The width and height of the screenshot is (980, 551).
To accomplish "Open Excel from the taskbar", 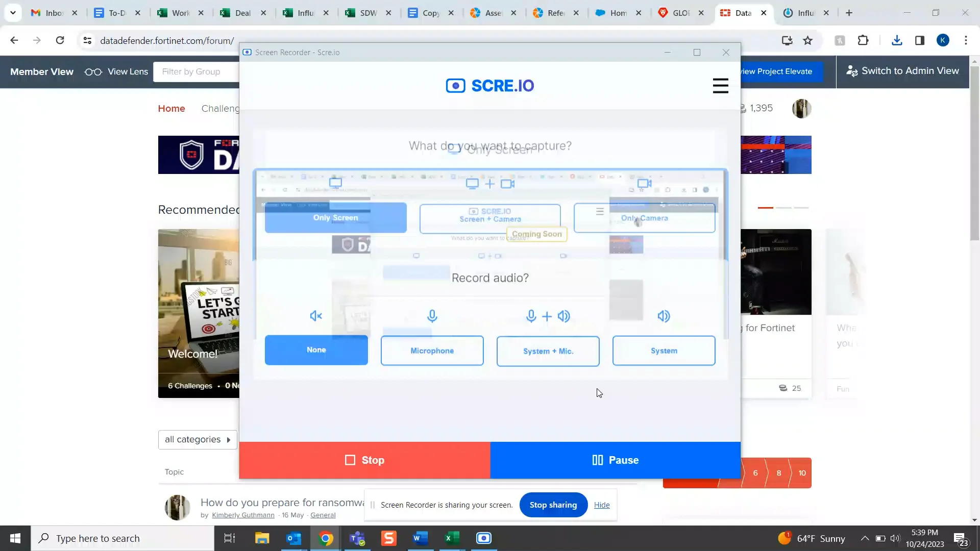I will [452, 538].
